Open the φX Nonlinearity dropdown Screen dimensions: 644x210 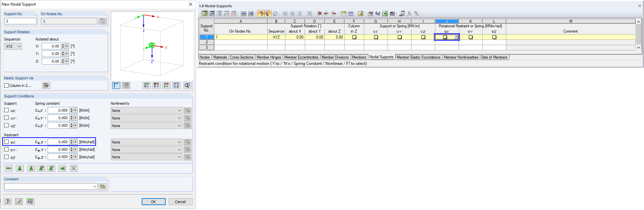click(x=146, y=142)
